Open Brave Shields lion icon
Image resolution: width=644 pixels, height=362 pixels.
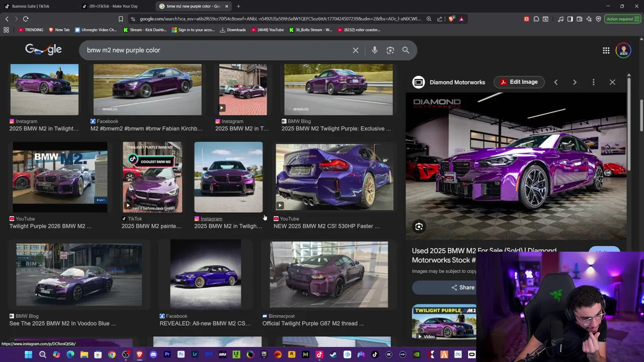[451, 19]
